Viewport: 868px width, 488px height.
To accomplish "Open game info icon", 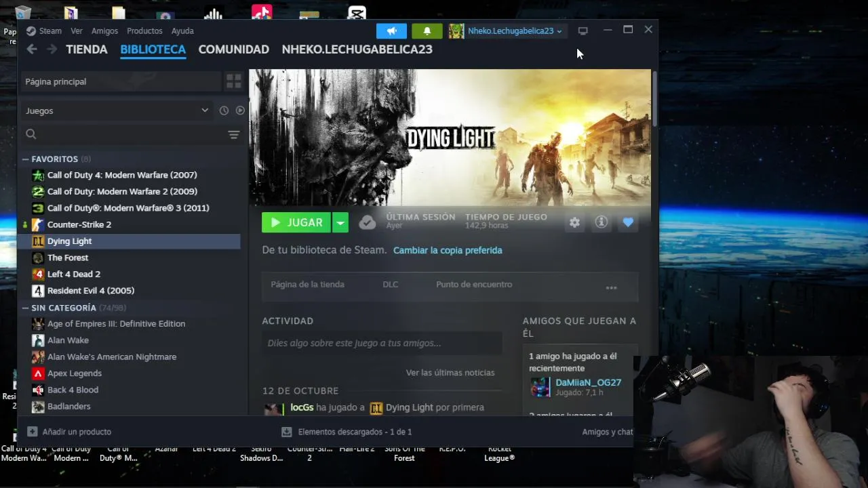I will pos(601,222).
